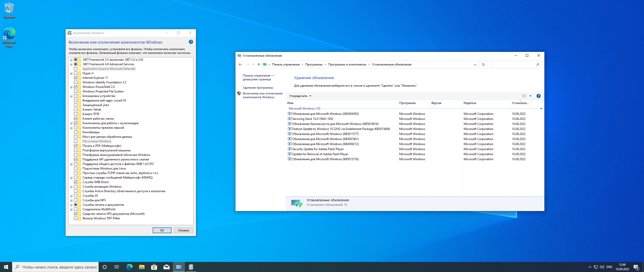Enable the Контейнеры checkbox
Image resolution: width=644 pixels, height=272 pixels.
pos(75,132)
